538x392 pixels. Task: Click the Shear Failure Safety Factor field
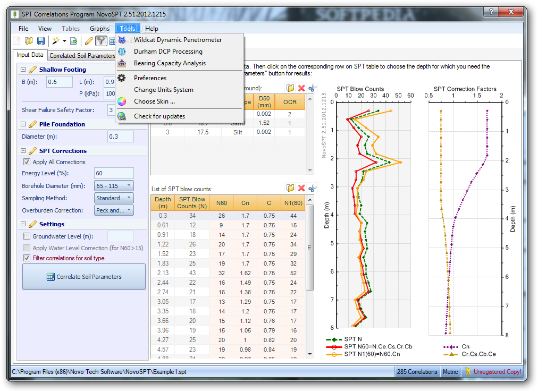pyautogui.click(x=111, y=110)
